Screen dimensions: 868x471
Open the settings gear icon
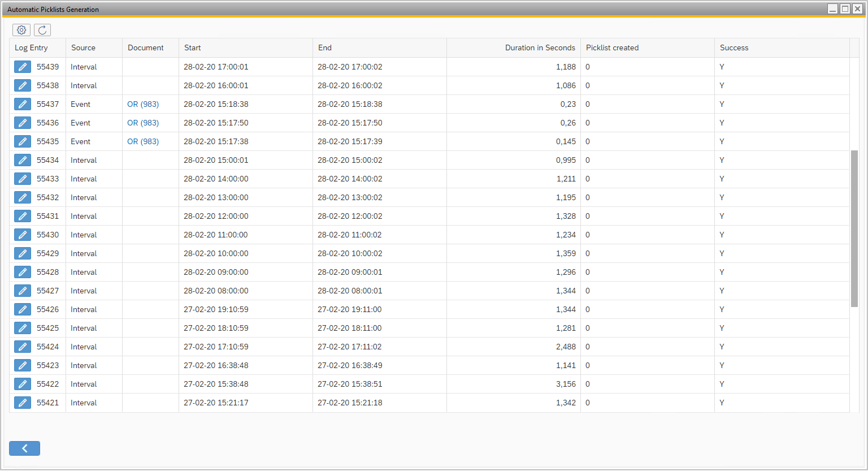21,30
